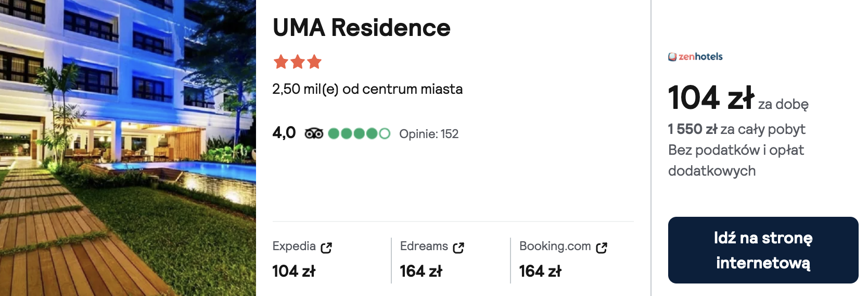Click the three-star rating icons

point(298,62)
